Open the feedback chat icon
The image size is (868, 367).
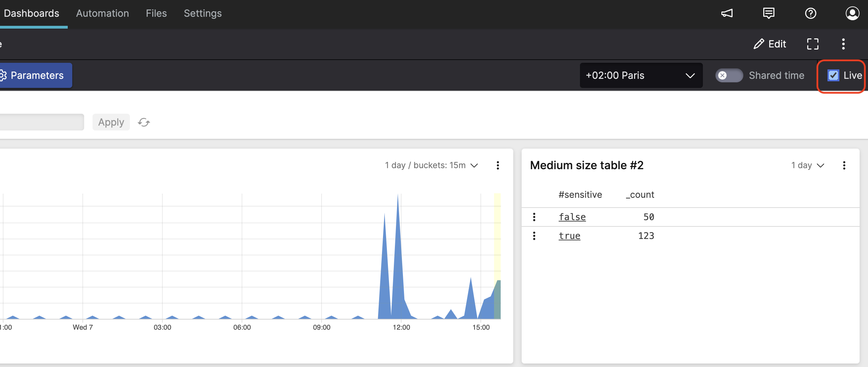[x=768, y=13]
